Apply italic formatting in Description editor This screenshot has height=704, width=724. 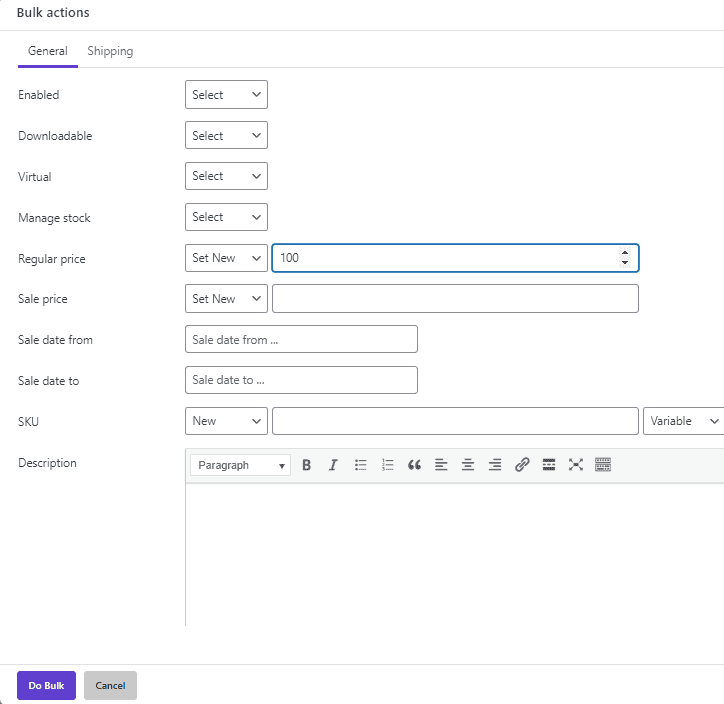(333, 465)
